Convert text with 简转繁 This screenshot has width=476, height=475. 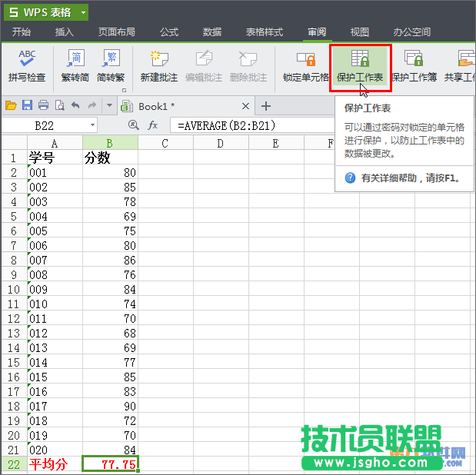(111, 66)
